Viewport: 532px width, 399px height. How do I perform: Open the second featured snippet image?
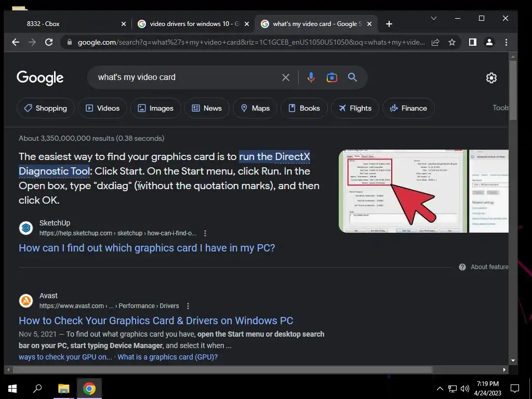(x=488, y=191)
